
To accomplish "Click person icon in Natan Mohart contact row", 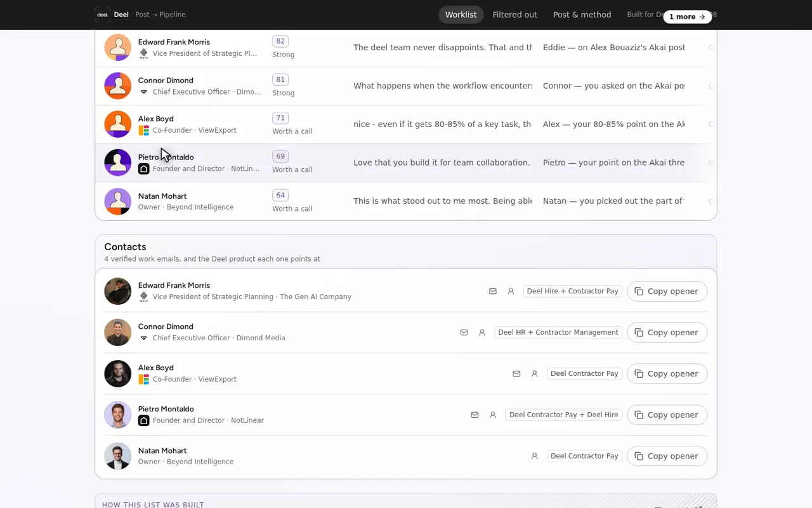I will 535,457.
